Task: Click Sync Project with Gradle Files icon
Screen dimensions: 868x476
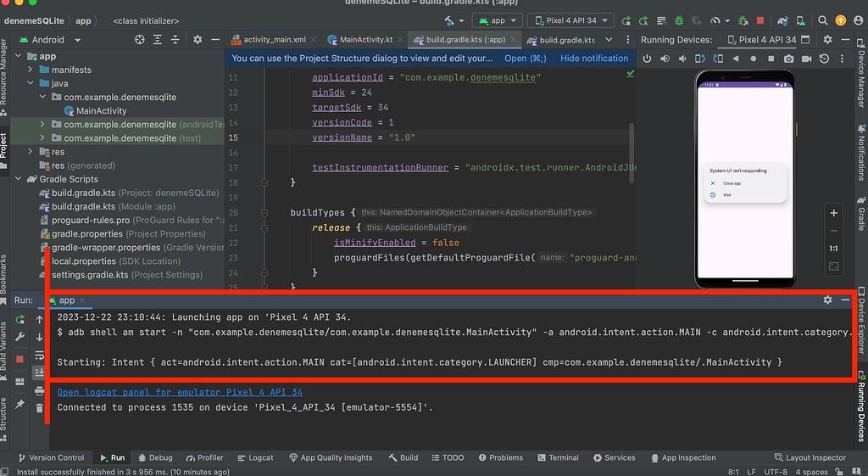Action: 782,20
